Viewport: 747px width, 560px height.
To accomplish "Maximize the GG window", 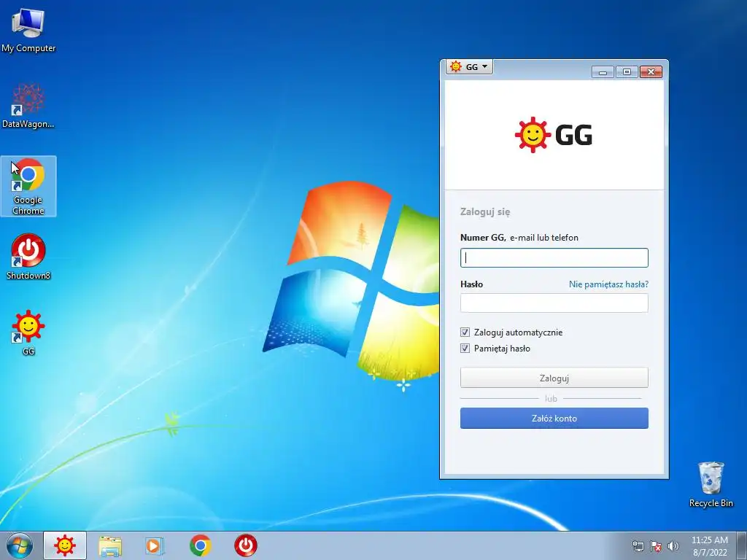I will [x=627, y=72].
